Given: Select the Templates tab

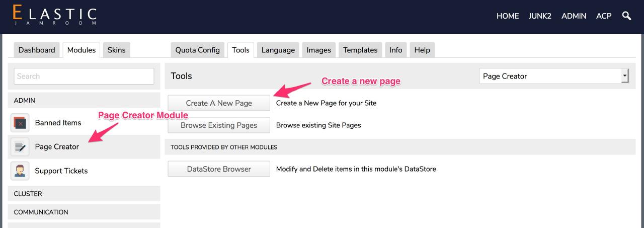Looking at the screenshot, I should point(360,50).
